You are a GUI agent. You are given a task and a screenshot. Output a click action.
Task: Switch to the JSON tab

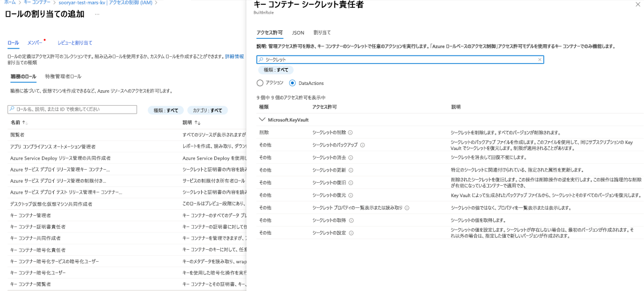click(297, 32)
